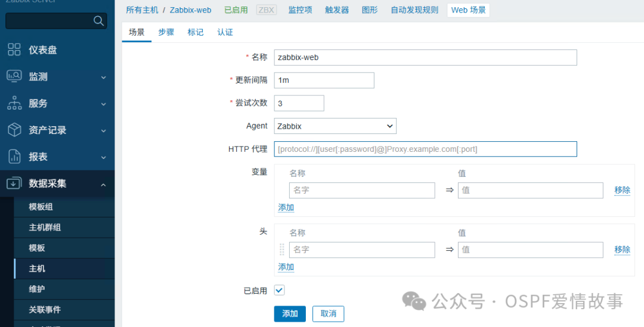Switch to the 认证 tab
Screen dimensions: 644x327
(225, 32)
